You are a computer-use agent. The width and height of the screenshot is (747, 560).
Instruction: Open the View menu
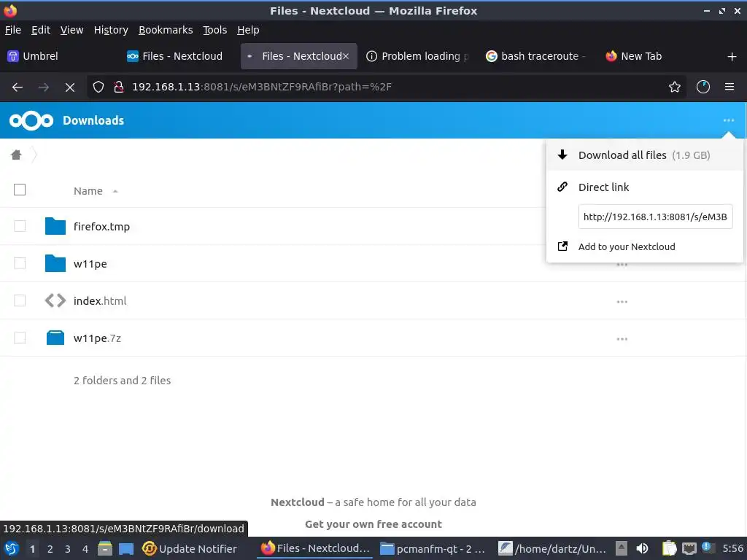(x=72, y=30)
